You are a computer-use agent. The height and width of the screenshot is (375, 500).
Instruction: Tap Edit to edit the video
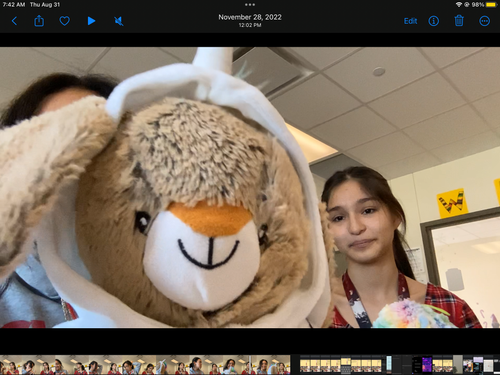coord(410,21)
